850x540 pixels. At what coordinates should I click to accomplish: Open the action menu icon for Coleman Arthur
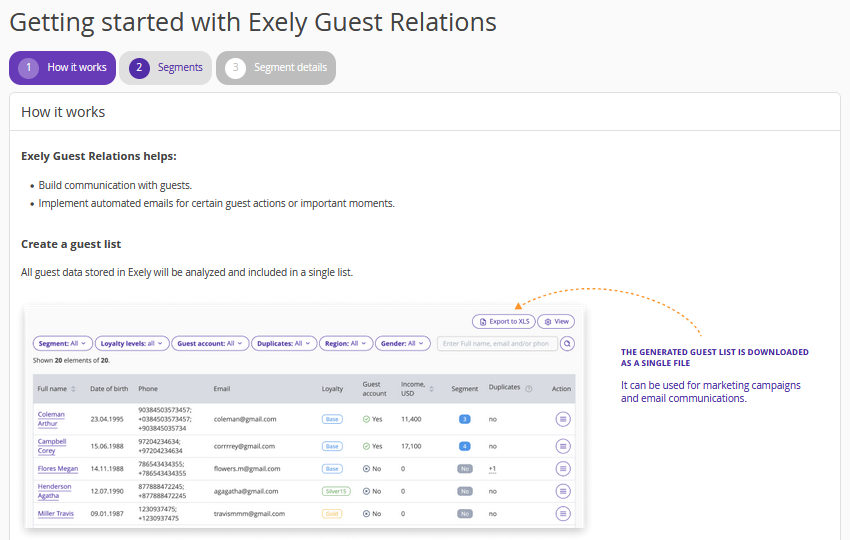(563, 419)
